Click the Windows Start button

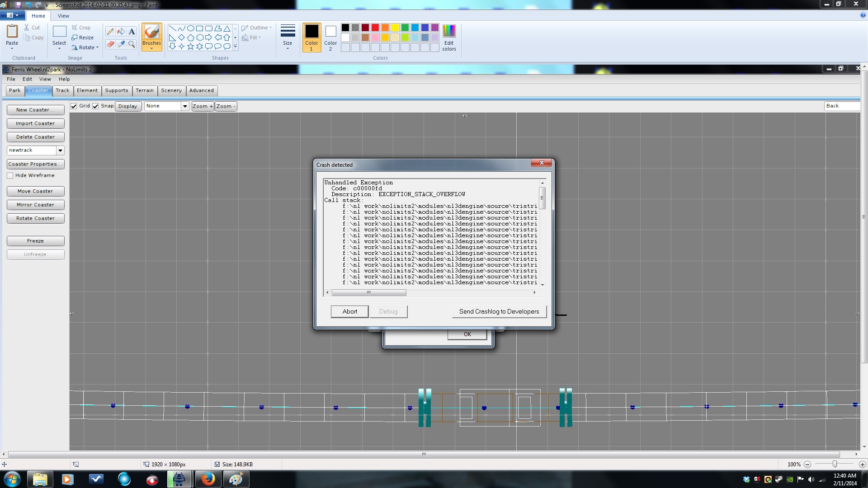coord(12,479)
